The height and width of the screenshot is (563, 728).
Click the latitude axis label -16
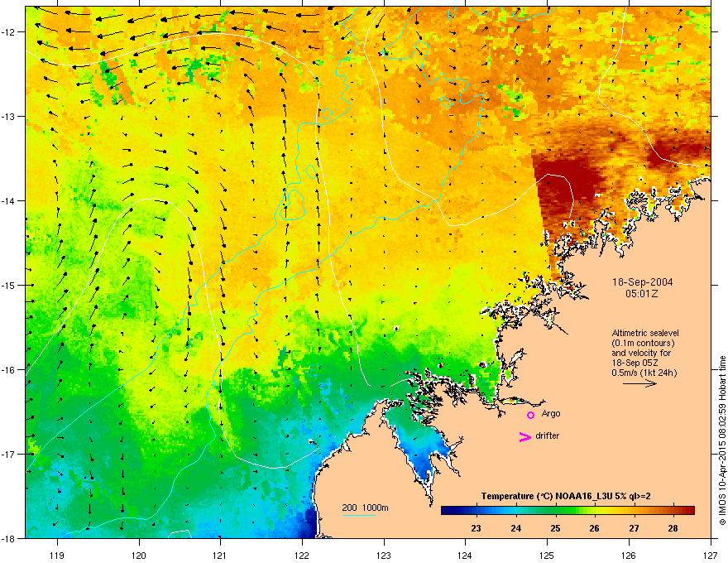click(x=8, y=370)
